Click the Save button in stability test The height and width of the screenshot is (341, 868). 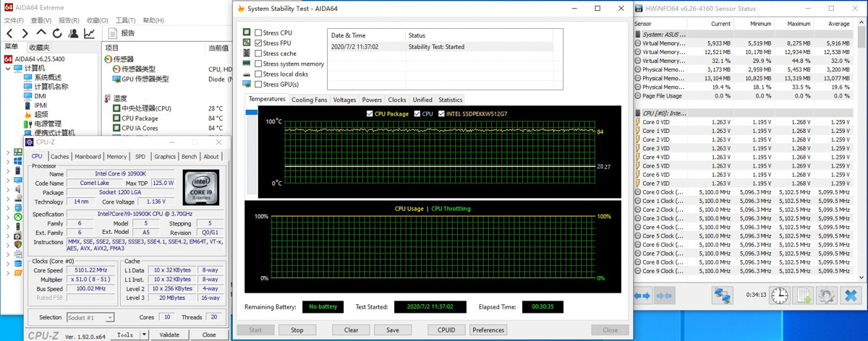393,330
